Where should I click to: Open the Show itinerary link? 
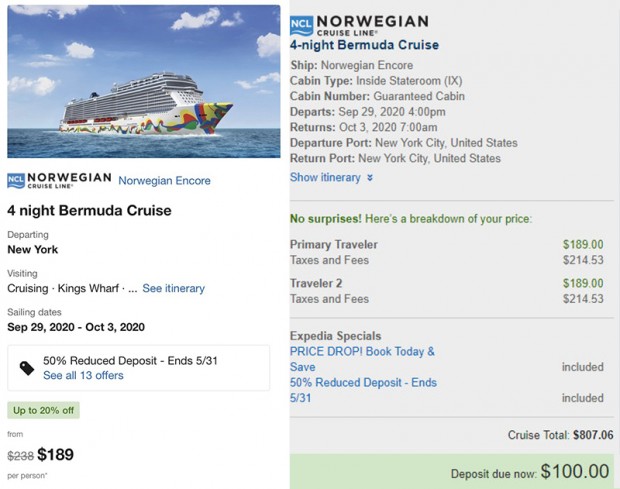[x=325, y=177]
